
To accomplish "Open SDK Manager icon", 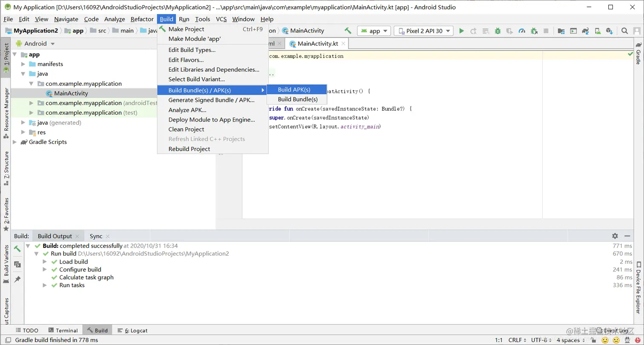I will 609,31.
